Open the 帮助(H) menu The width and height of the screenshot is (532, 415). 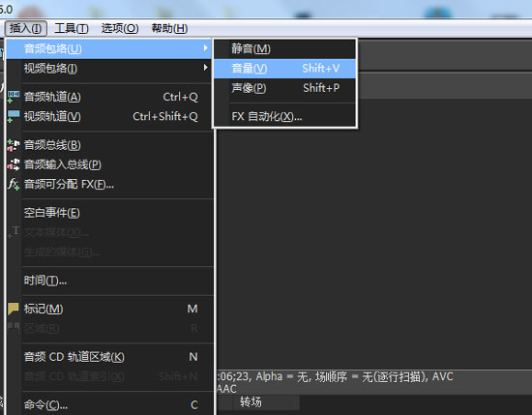[169, 28]
